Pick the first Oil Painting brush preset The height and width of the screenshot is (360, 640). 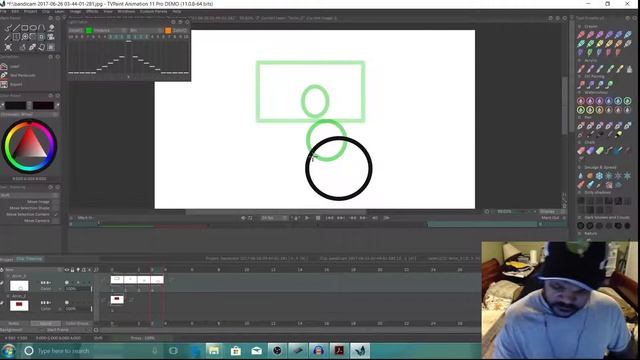[x=581, y=84]
